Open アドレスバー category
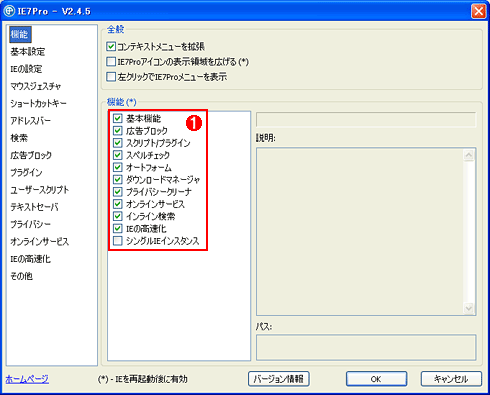 (30, 121)
